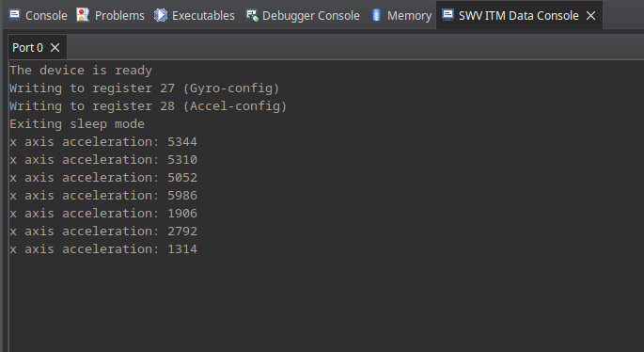Click the Debugger Console icon
This screenshot has height=352, width=644.
[252, 15]
